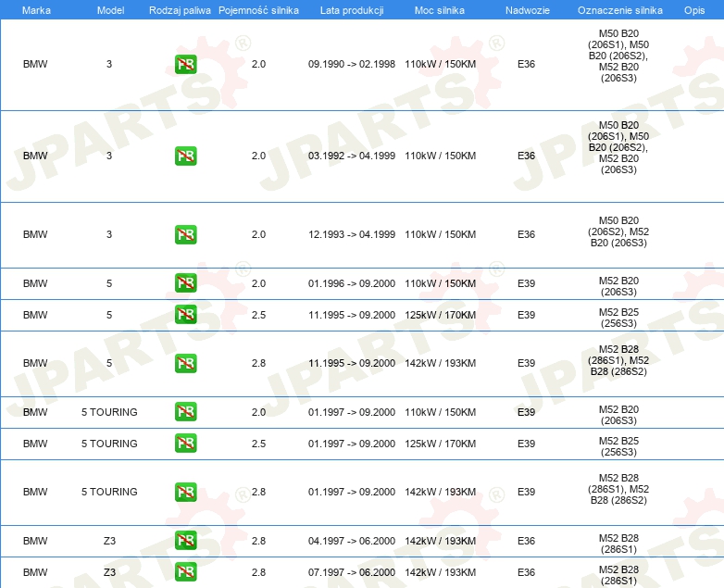Click 142kW / 193KM in BMW 5 row

pos(440,363)
